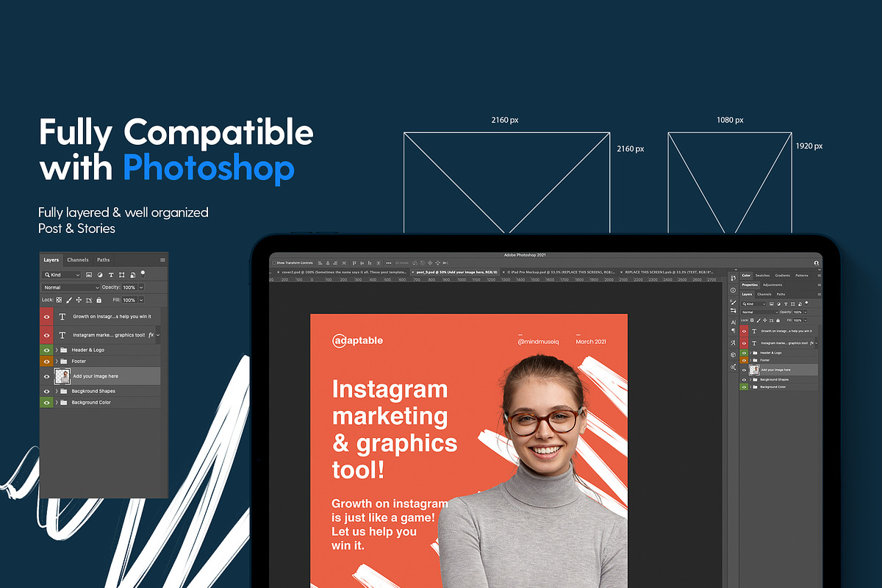Switch to iPad Pro Mockup.psd document tab
This screenshot has height=588, width=882.
pos(560,272)
